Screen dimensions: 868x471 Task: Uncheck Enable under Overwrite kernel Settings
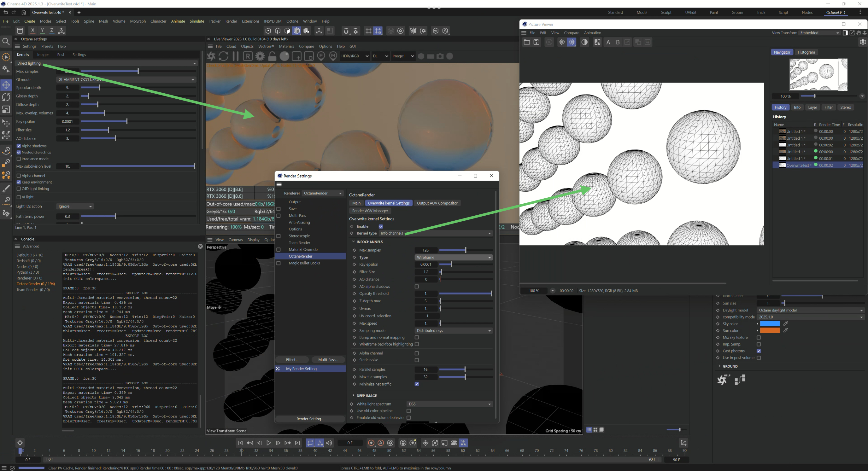pyautogui.click(x=381, y=226)
